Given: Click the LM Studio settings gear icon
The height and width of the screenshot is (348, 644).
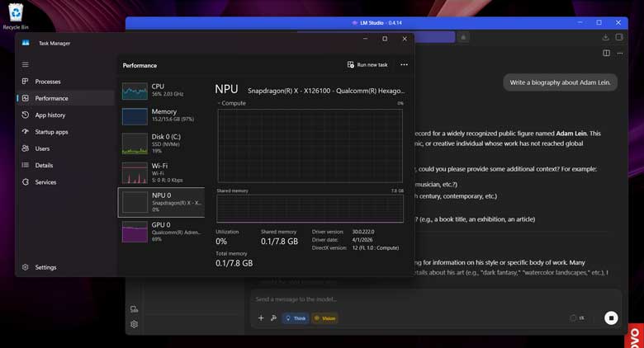Looking at the screenshot, I should [x=135, y=324].
